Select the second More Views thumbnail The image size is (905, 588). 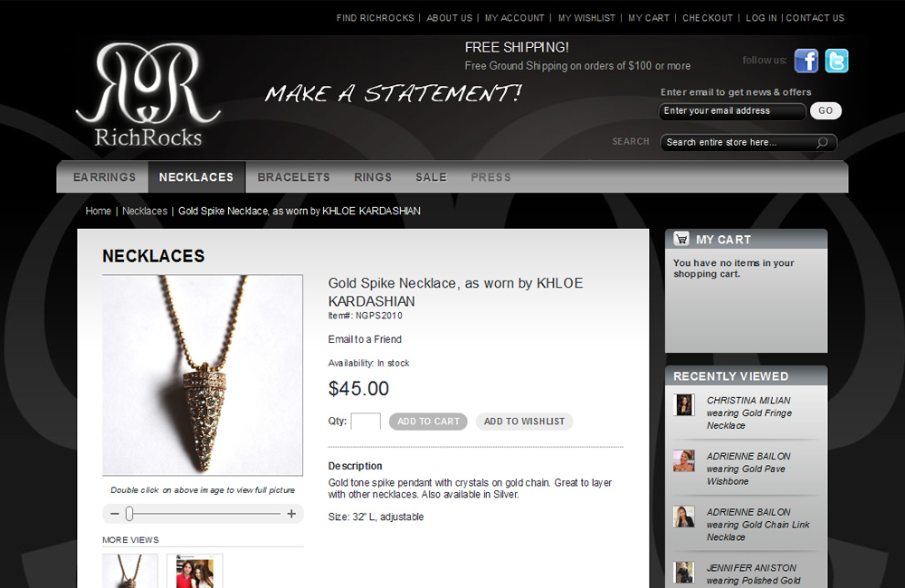[x=195, y=571]
